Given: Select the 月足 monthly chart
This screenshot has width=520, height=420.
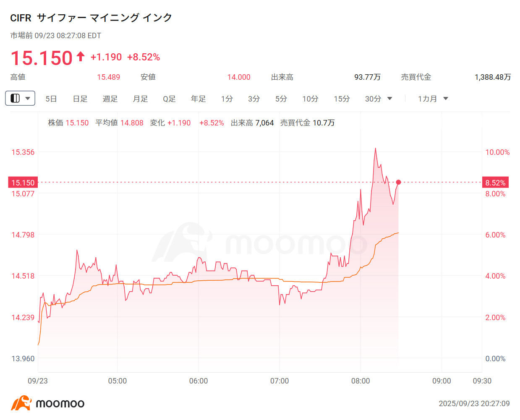Looking at the screenshot, I should [x=140, y=99].
